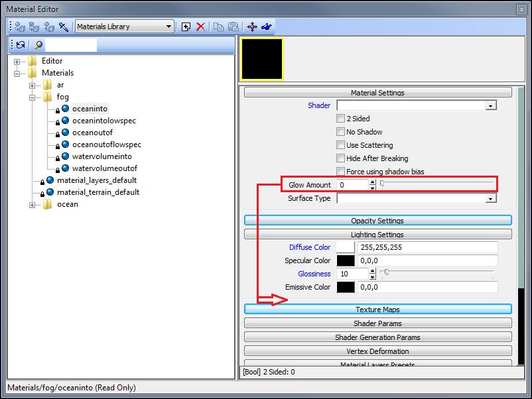The width and height of the screenshot is (532, 399).
Task: Check Use Scattering option
Action: tap(340, 144)
